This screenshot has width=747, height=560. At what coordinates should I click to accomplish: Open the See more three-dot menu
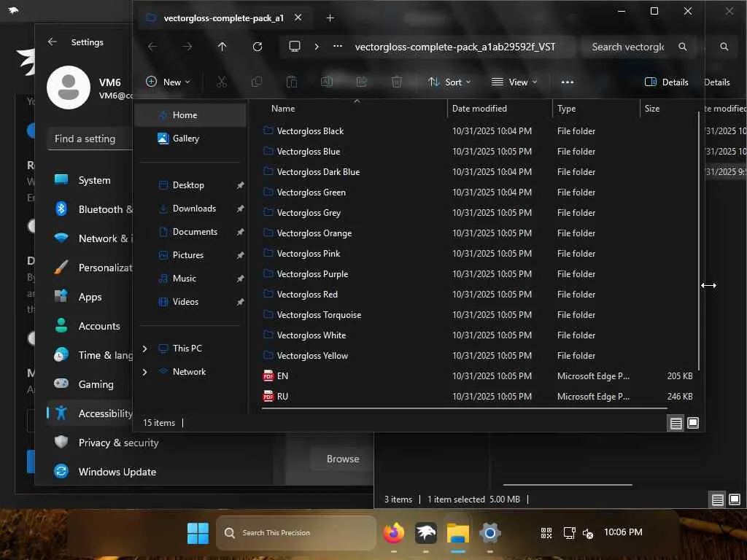coord(567,82)
